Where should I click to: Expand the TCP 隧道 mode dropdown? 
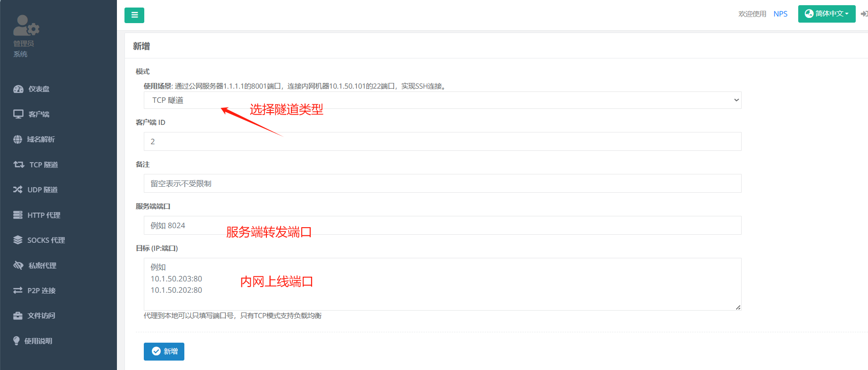coord(442,100)
